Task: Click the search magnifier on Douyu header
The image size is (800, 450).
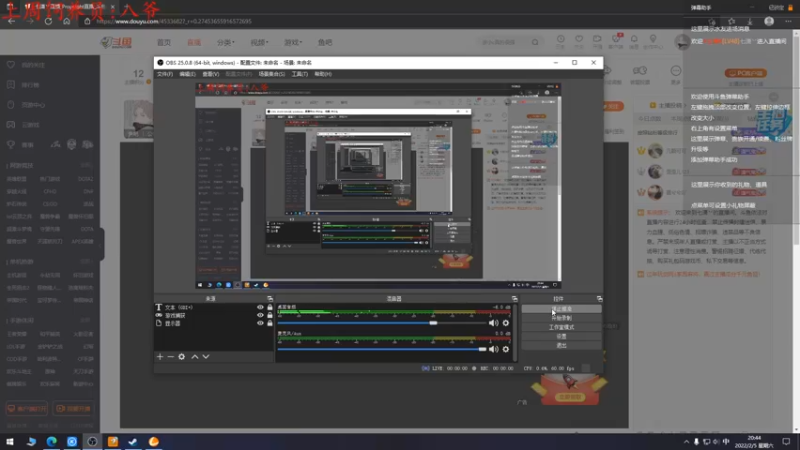Action: click(x=535, y=42)
